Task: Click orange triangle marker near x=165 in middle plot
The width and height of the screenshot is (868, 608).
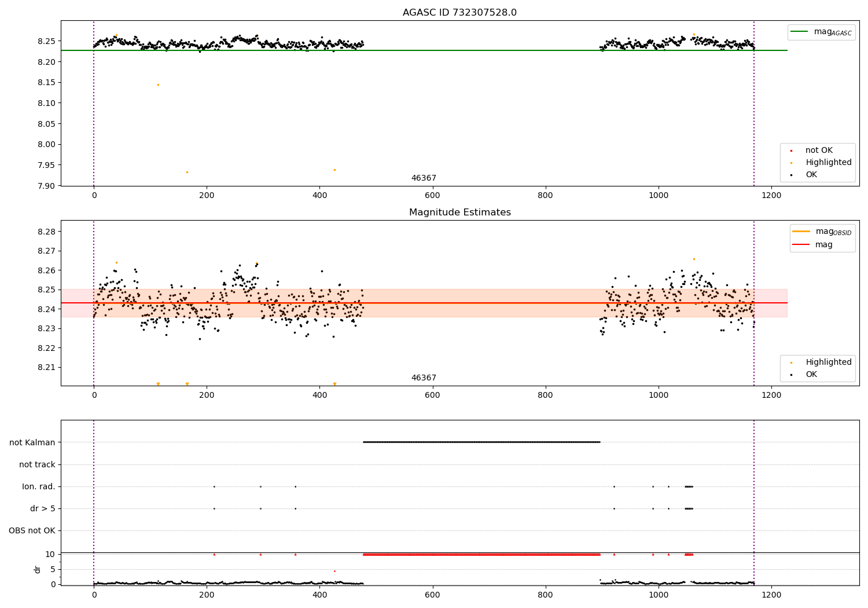Action: [x=187, y=384]
